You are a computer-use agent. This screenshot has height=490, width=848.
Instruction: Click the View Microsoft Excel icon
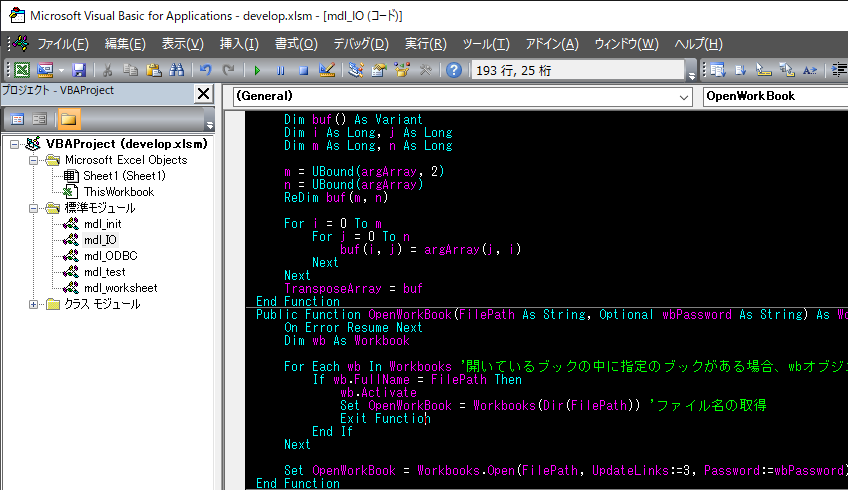pyautogui.click(x=22, y=70)
